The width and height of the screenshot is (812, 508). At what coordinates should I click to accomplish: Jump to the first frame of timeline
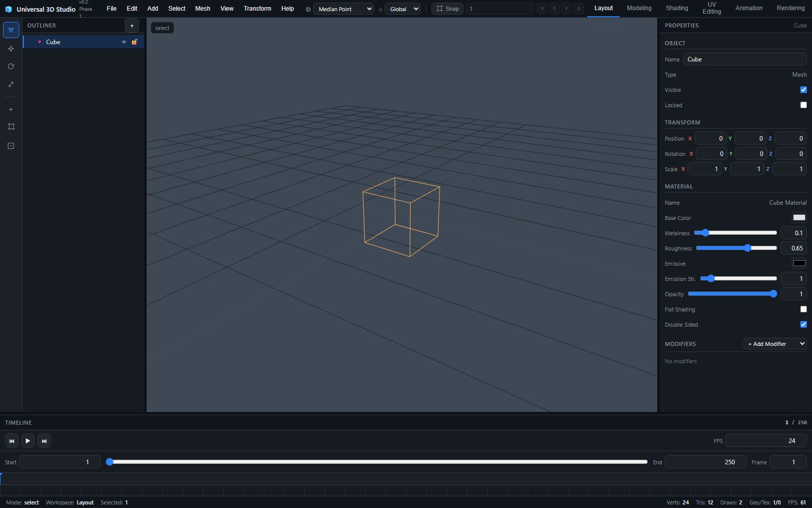tap(12, 441)
